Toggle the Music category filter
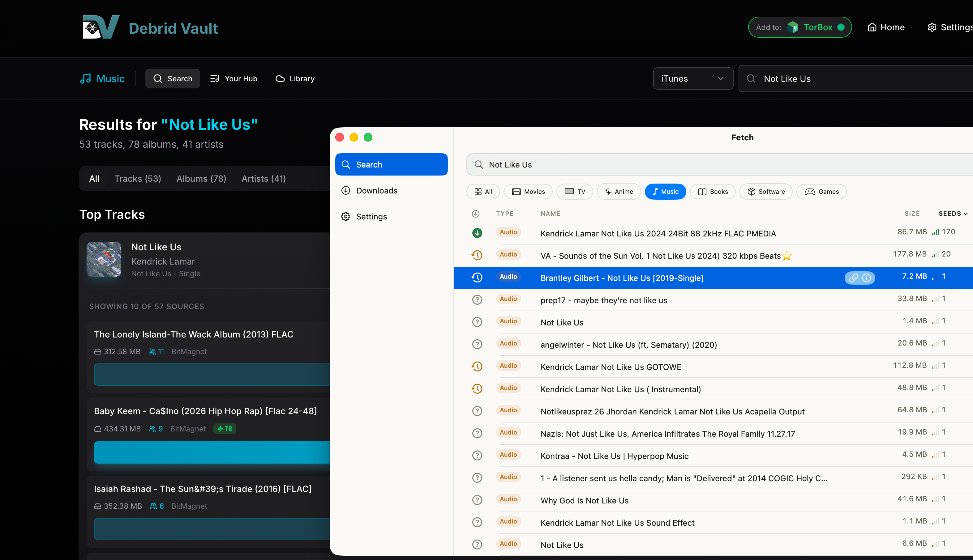This screenshot has height=560, width=973. point(666,192)
